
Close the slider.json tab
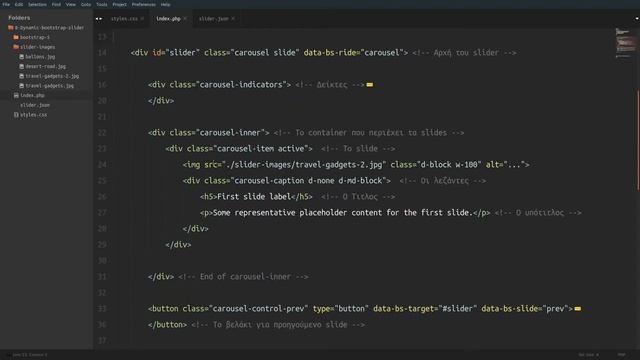pos(233,19)
